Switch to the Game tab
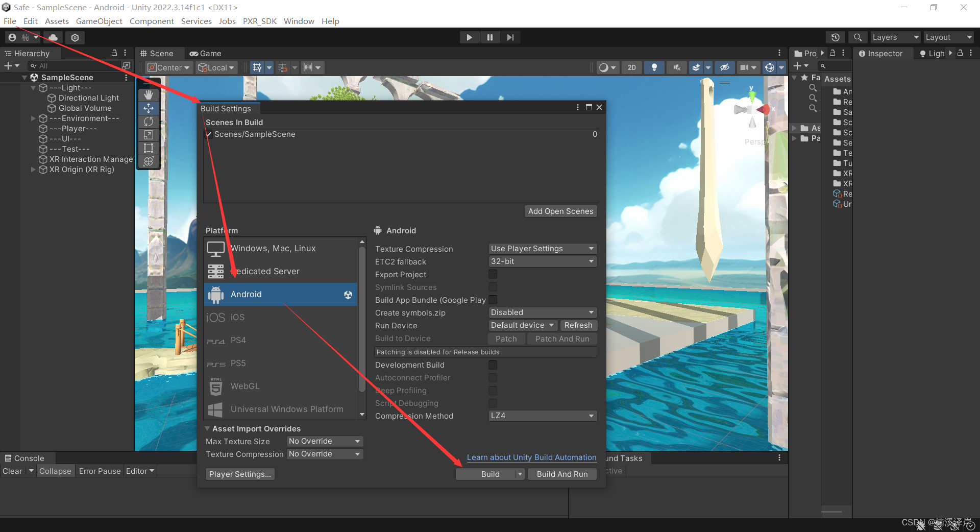This screenshot has height=532, width=980. coord(205,53)
